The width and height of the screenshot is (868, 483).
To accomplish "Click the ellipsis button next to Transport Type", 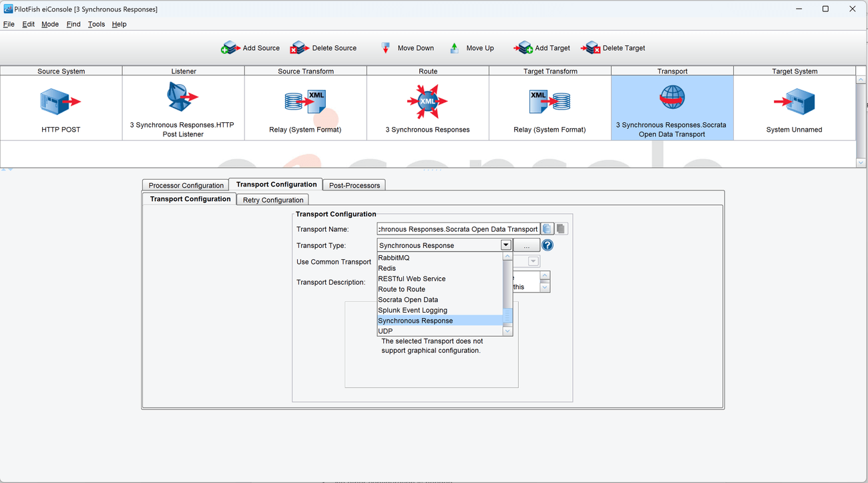I will [x=526, y=245].
